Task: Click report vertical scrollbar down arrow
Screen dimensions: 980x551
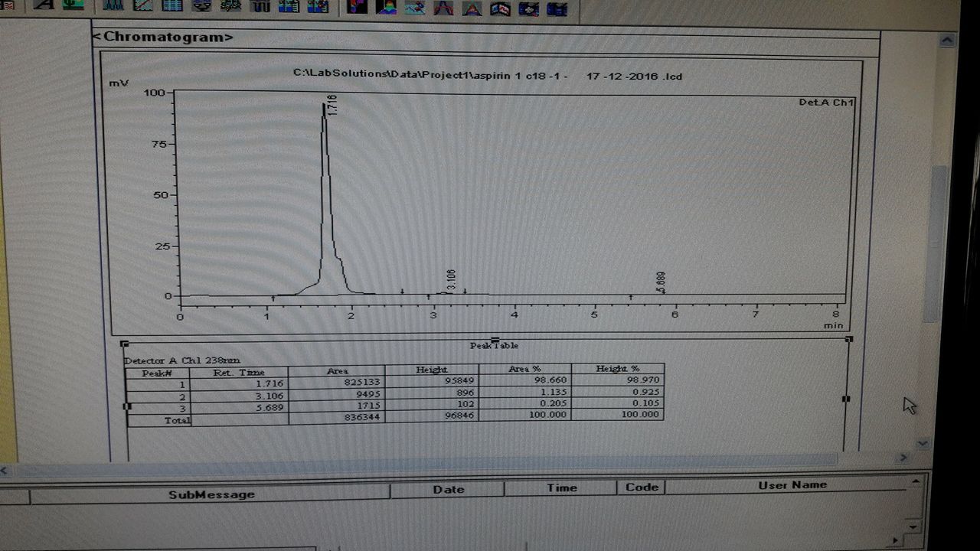Action: point(923,443)
